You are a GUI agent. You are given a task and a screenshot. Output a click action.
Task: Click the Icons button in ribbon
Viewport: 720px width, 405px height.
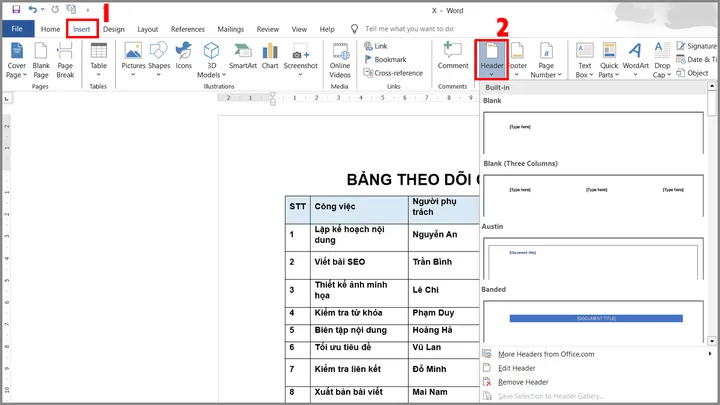pos(184,56)
